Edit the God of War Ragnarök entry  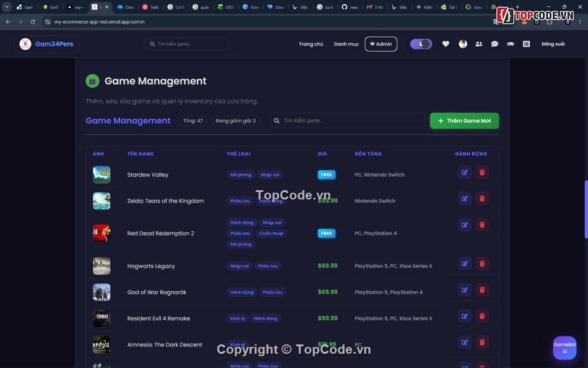(465, 290)
